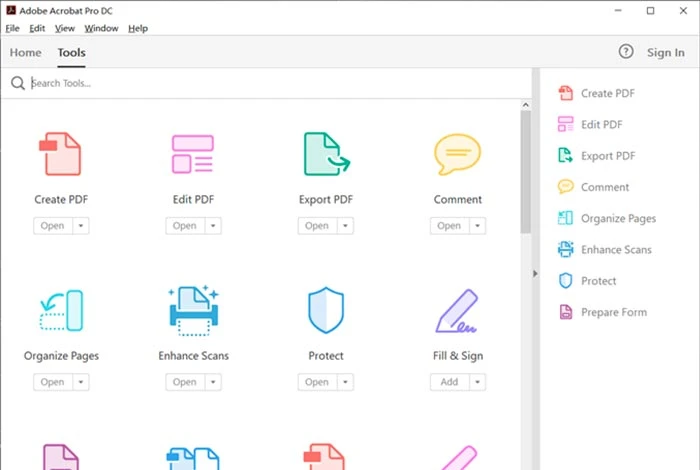
Task: Click the Fill & Sign pen icon in grid
Action: pyautogui.click(x=457, y=311)
